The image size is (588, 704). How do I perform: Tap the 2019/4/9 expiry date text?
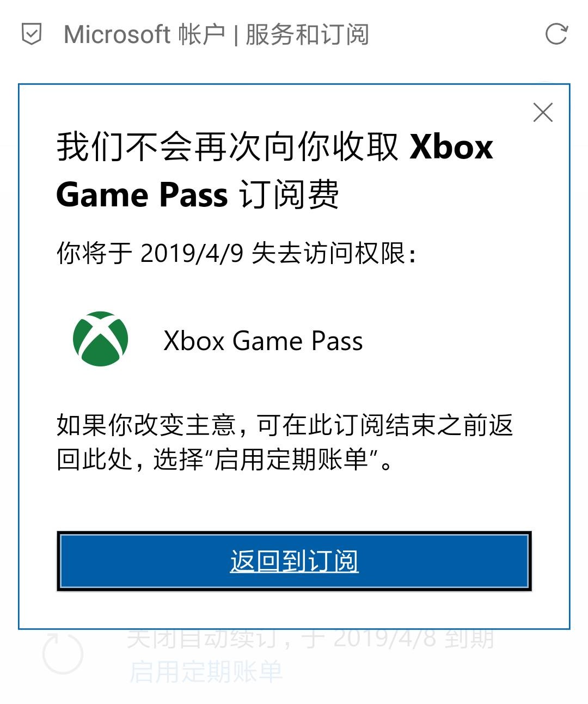[192, 253]
